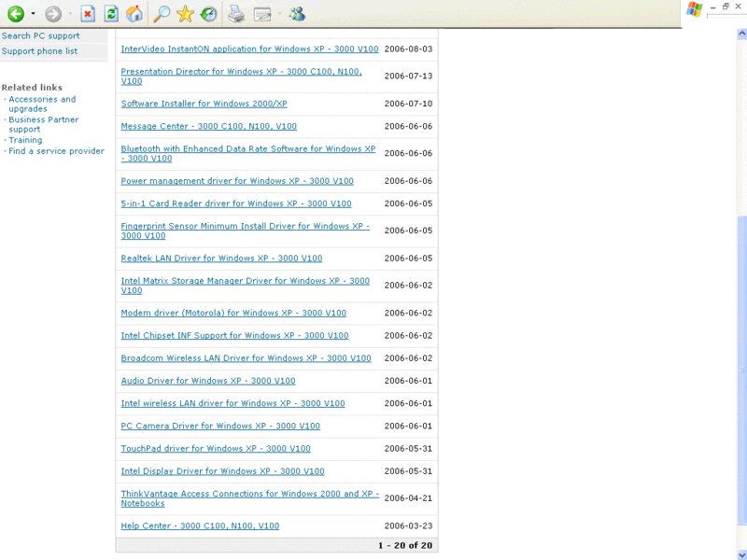Image resolution: width=747 pixels, height=560 pixels.
Task: Click the vertical scrollbar thumb
Action: click(741, 370)
